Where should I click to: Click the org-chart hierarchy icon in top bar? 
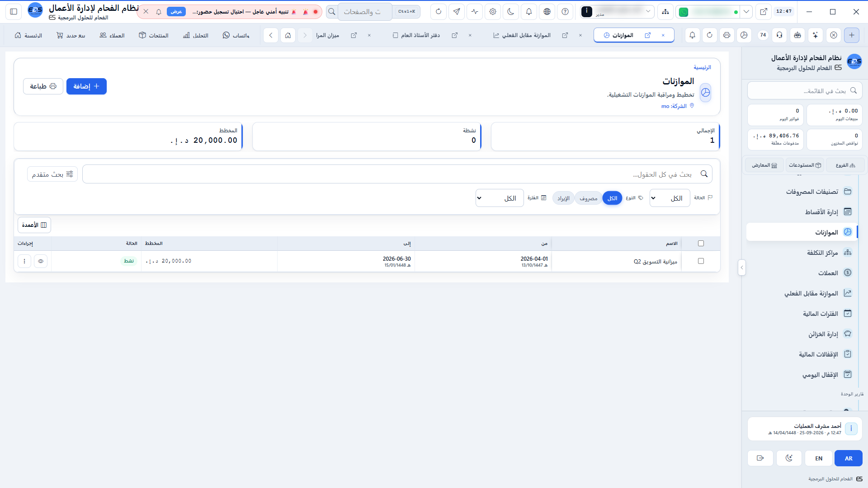[665, 12]
